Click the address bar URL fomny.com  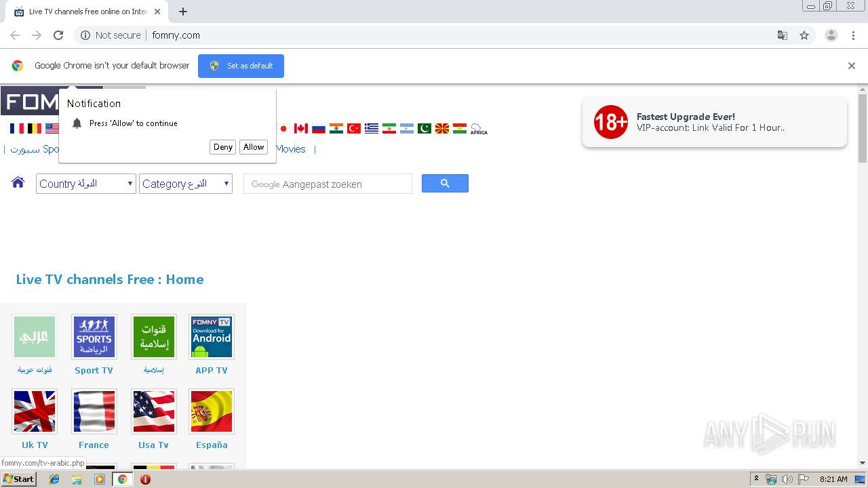point(176,35)
